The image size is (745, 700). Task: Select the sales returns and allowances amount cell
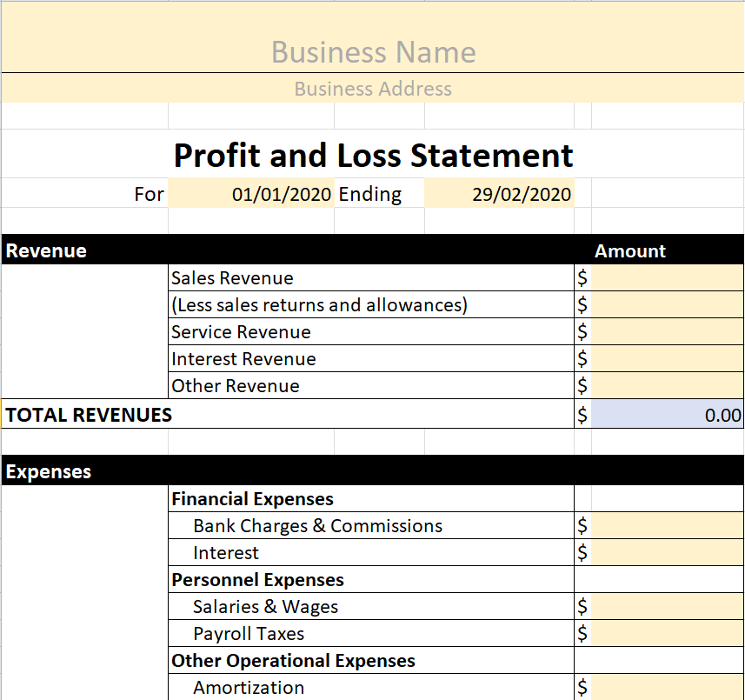pos(667,305)
